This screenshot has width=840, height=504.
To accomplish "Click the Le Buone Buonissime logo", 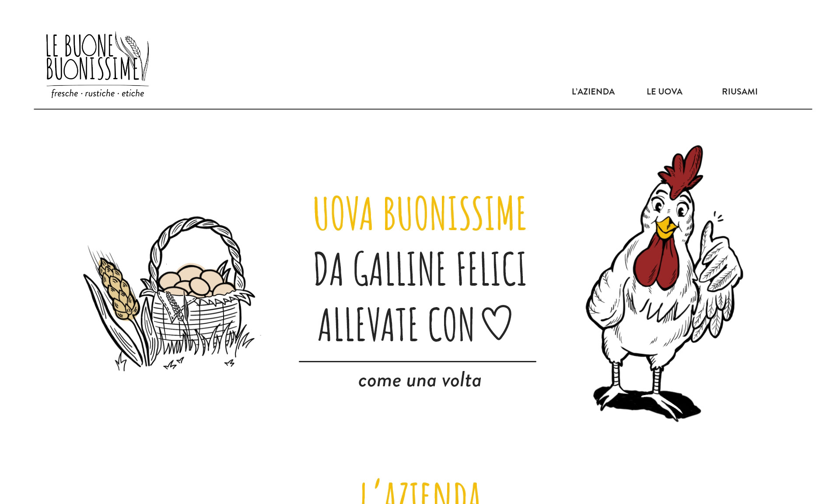I will [x=98, y=65].
